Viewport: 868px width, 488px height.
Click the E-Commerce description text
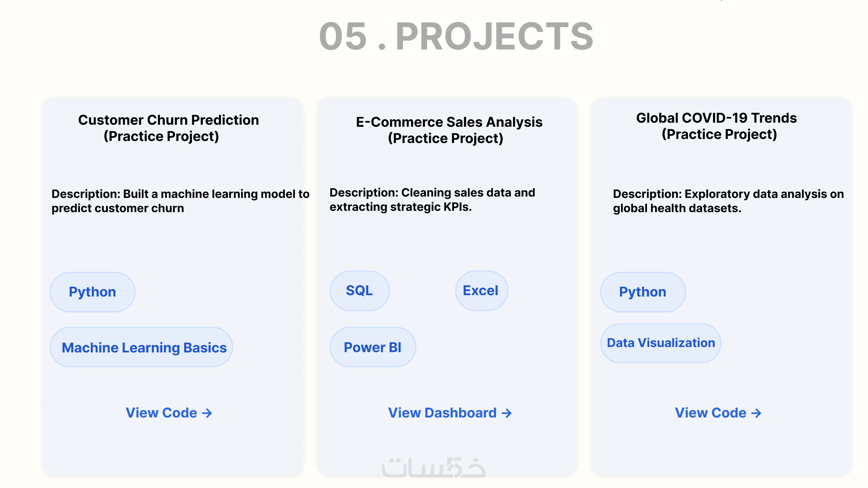[432, 200]
